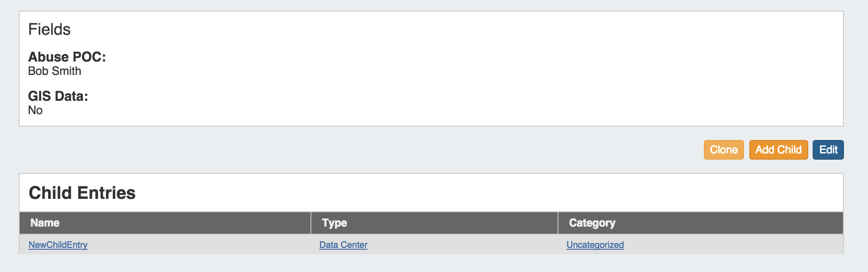This screenshot has height=272, width=868.
Task: Sort by the Name column header
Action: [x=45, y=223]
